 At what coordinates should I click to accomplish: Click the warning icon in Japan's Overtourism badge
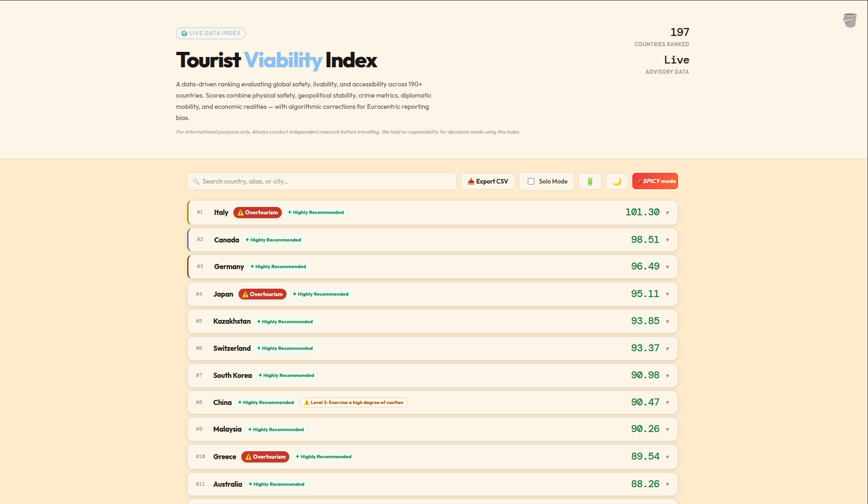pos(245,294)
